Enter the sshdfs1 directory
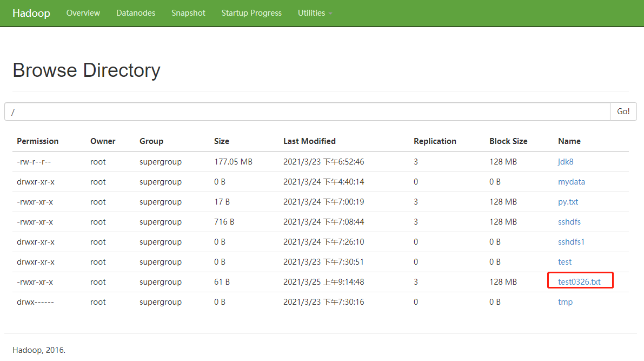 (x=571, y=242)
